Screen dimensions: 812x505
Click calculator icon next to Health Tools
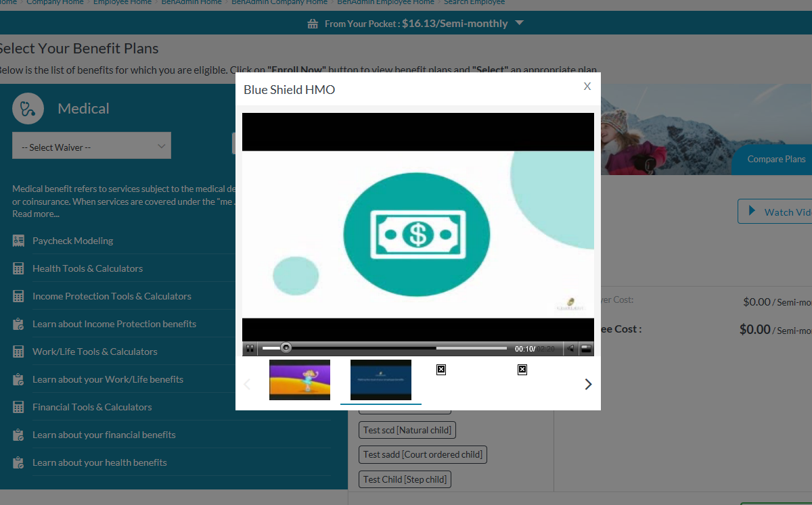pos(18,268)
